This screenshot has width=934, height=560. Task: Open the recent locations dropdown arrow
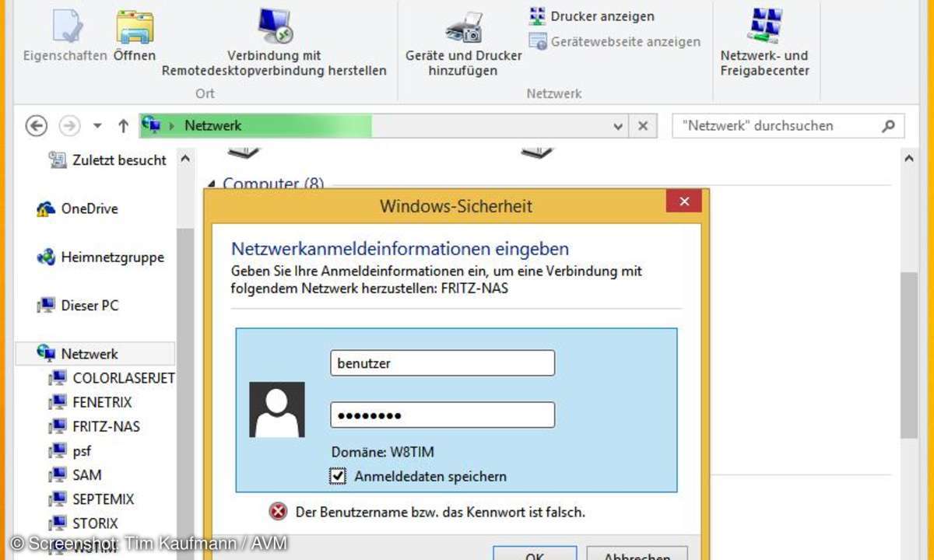pyautogui.click(x=97, y=126)
